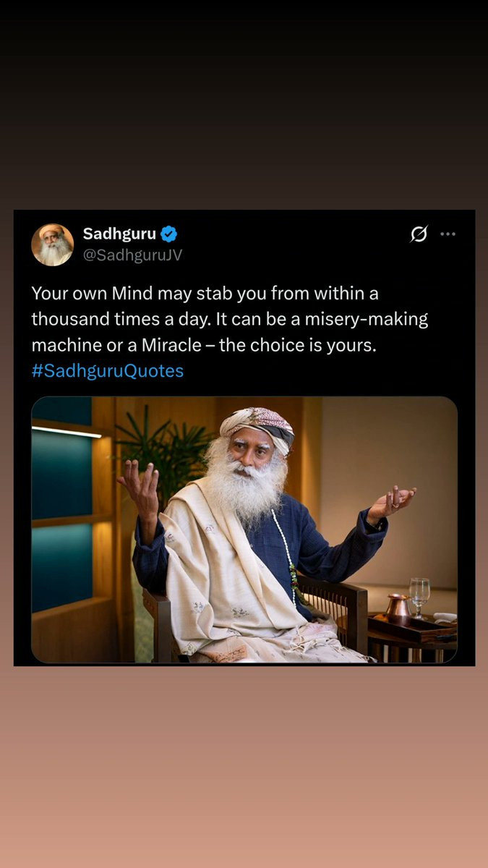Image resolution: width=488 pixels, height=868 pixels.
Task: Open the attached photo of Sadhguru
Action: click(244, 529)
